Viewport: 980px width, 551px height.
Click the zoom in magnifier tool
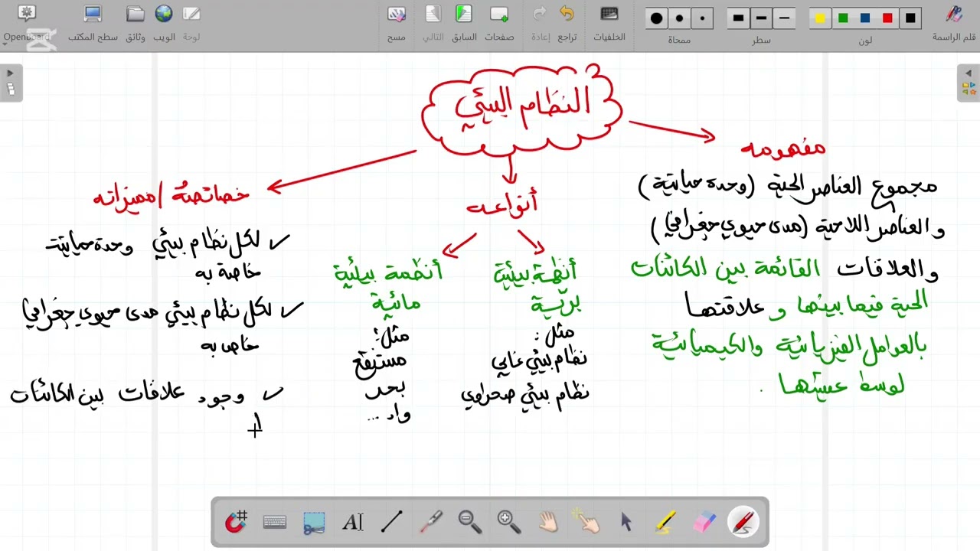pyautogui.click(x=508, y=522)
